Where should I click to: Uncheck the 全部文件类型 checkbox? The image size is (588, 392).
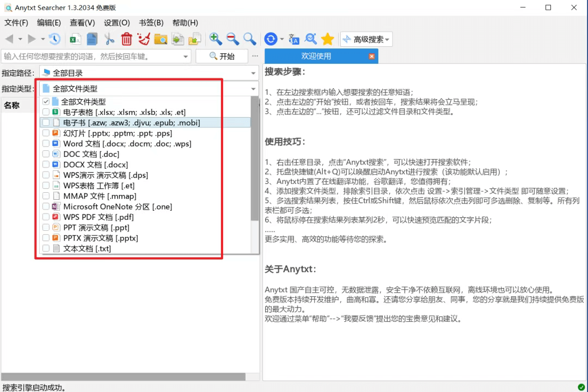tap(46, 102)
